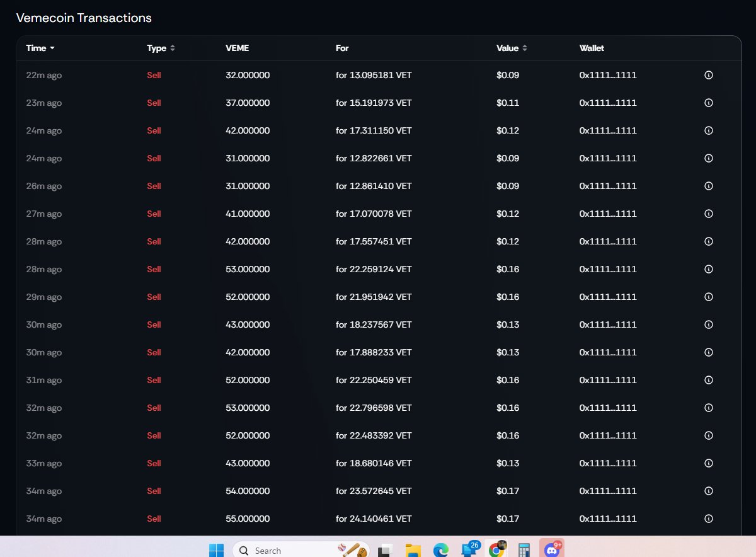This screenshot has height=557, width=756.
Task: Click 'for 23.572645 VET' cell
Action: click(374, 491)
